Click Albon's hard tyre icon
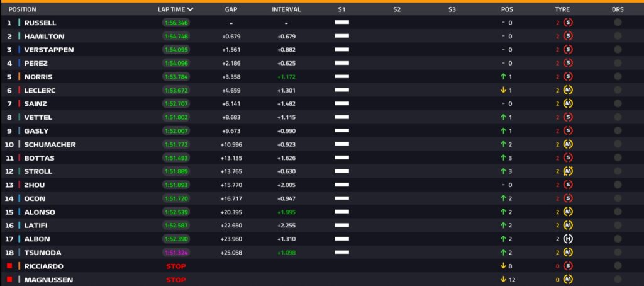Screen dimensions: 644x286 tap(568, 239)
